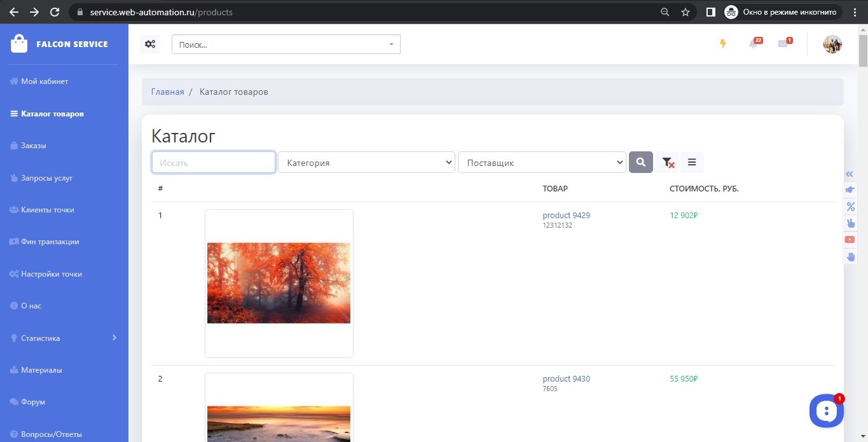Click the Искать catalog search field
Viewport: 868px width, 442px height.
[213, 163]
